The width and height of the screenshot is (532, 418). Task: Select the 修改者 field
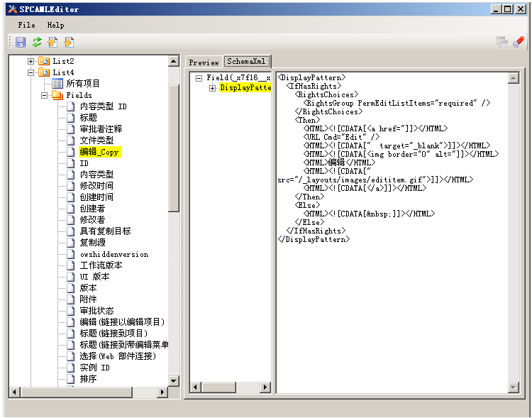coord(92,220)
